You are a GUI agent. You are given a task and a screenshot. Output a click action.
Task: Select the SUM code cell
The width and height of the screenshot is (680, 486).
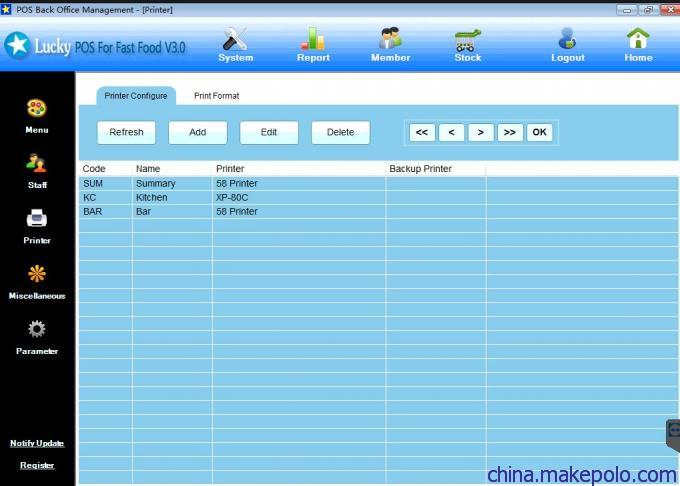(x=105, y=183)
